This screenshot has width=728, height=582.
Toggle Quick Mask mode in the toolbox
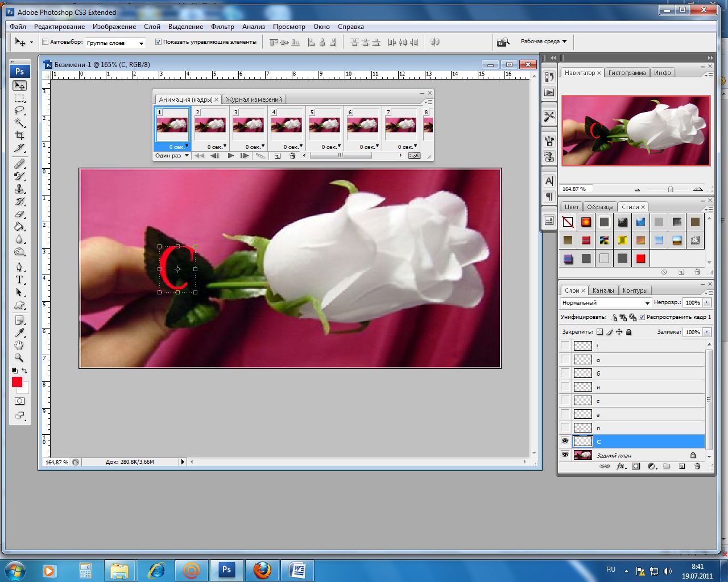coord(19,401)
